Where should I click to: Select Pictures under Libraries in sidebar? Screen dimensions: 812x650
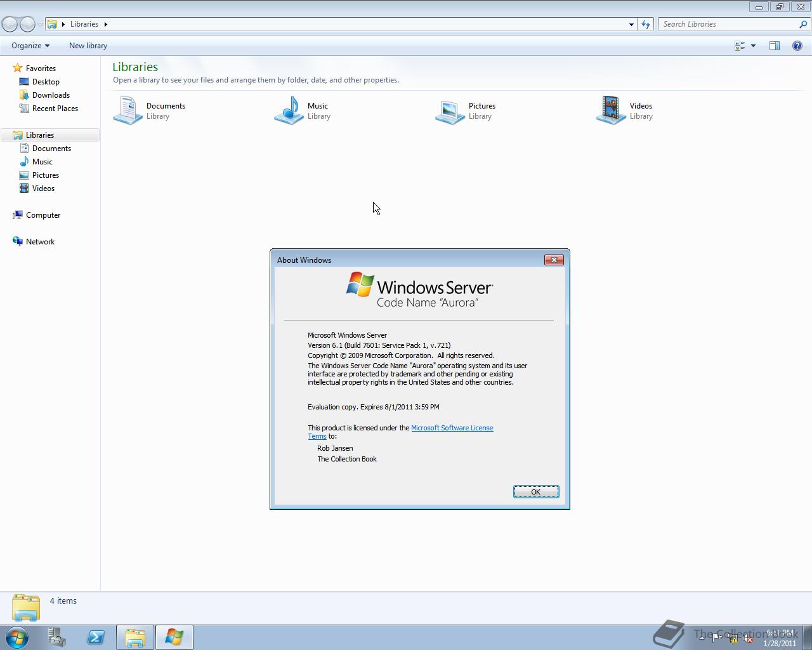pyautogui.click(x=46, y=175)
